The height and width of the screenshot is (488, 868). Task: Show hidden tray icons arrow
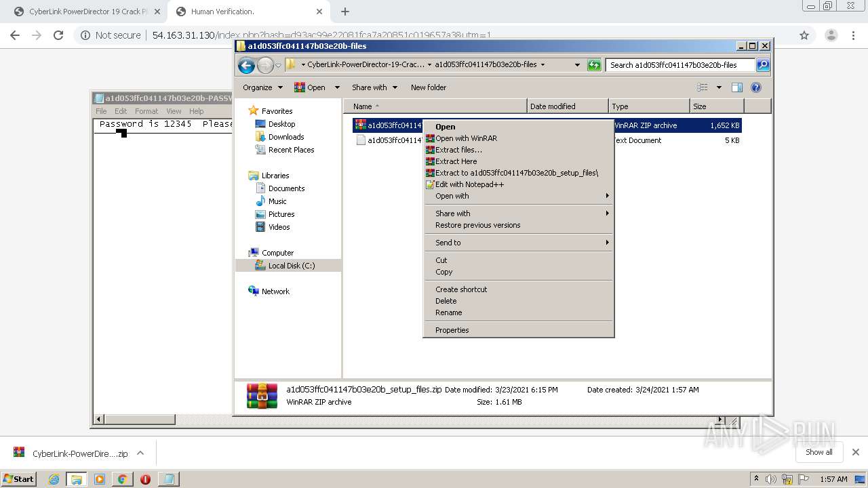coord(756,479)
